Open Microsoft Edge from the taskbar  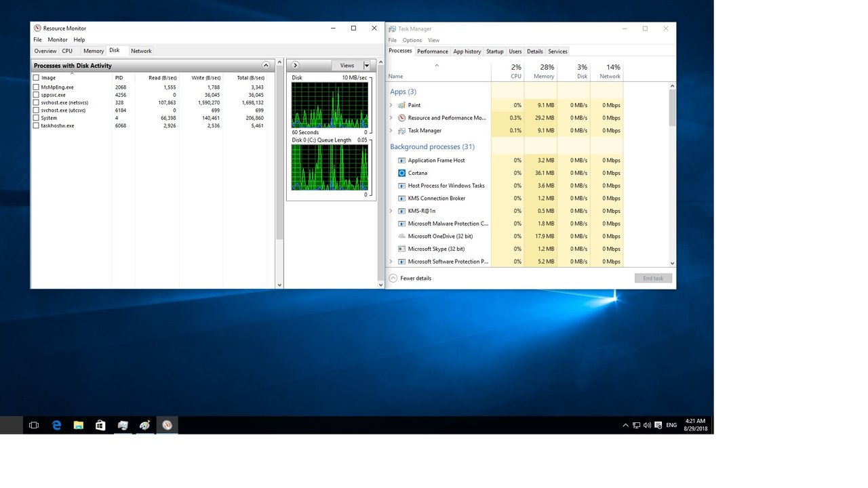(57, 425)
